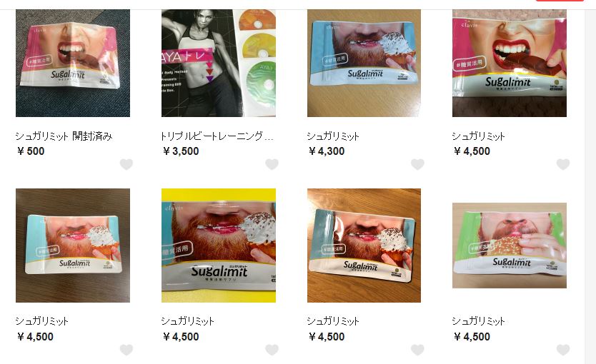Like the ¥500 opened Sugalimit listing

pyautogui.click(x=126, y=164)
